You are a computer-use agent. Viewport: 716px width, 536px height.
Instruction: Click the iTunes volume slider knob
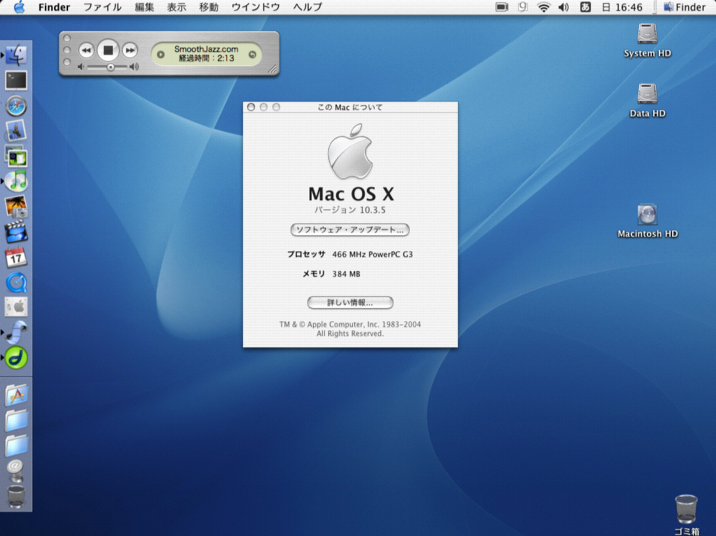coord(111,67)
